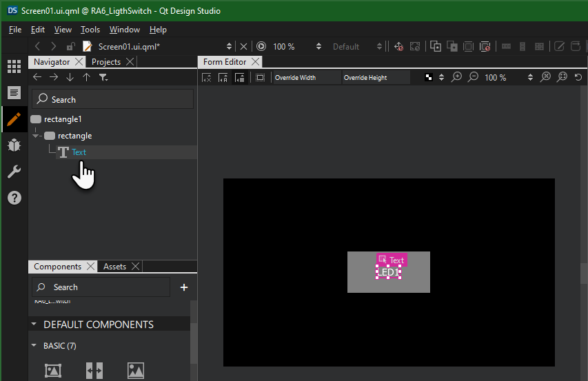The image size is (588, 381).
Task: Switch to Welcome mode grid icon
Action: click(x=14, y=66)
